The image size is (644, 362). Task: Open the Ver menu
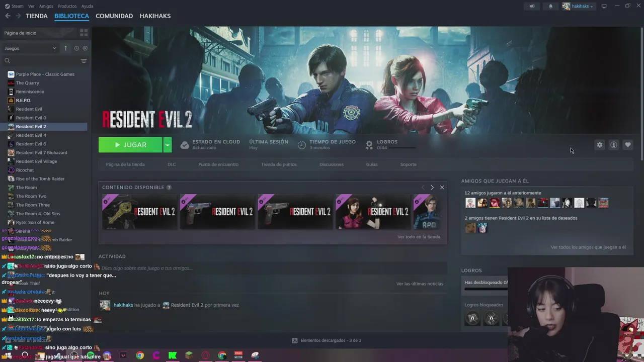pyautogui.click(x=32, y=6)
